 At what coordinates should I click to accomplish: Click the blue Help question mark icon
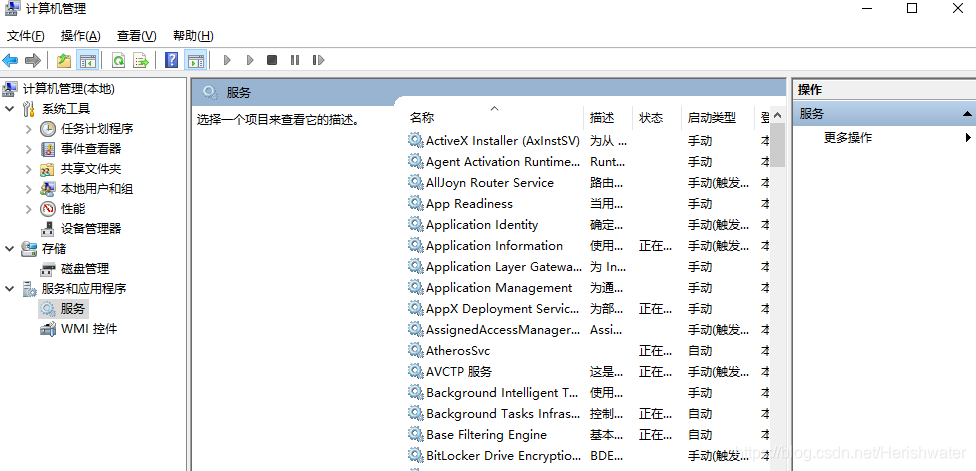pyautogui.click(x=172, y=60)
